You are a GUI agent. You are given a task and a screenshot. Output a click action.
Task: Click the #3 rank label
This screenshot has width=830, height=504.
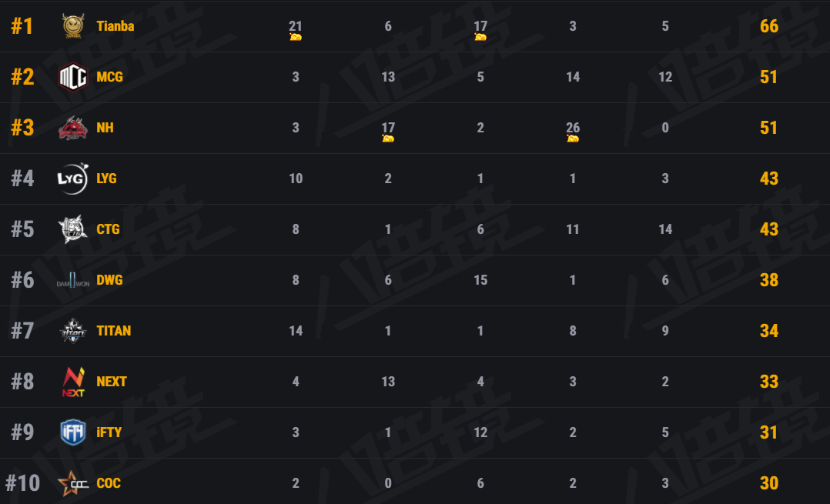click(22, 128)
